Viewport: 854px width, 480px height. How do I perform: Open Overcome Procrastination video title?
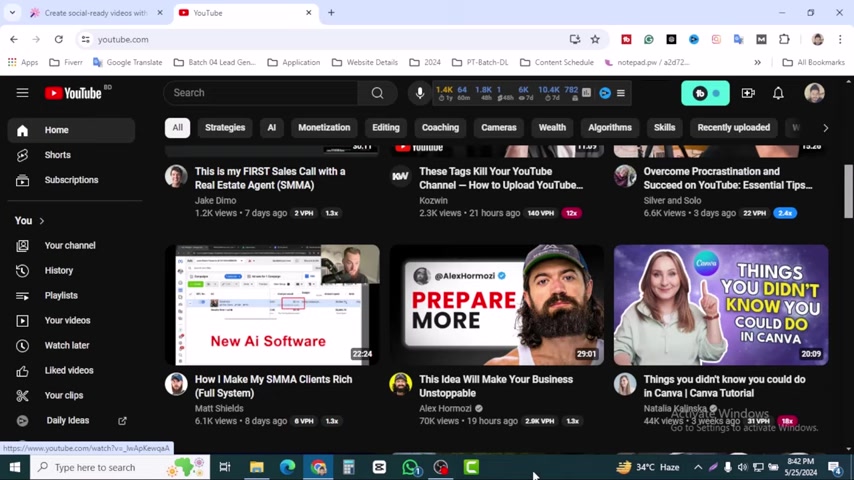tap(728, 179)
